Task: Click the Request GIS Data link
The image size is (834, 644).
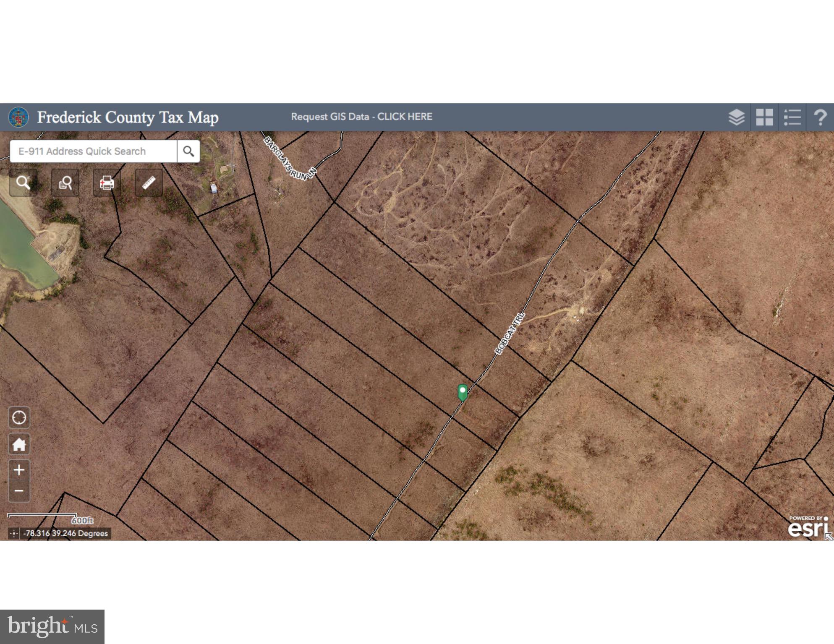Action: coord(362,117)
